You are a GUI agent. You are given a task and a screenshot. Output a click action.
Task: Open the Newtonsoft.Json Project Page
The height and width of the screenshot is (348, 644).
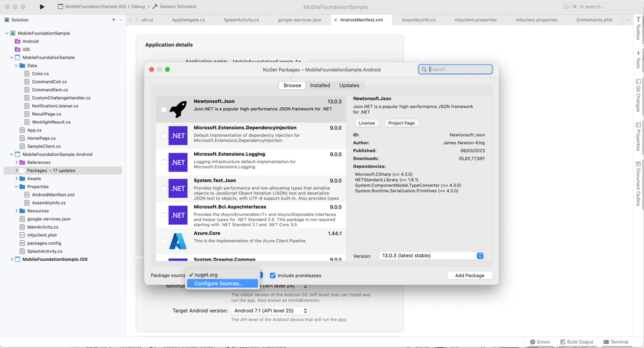tap(401, 123)
